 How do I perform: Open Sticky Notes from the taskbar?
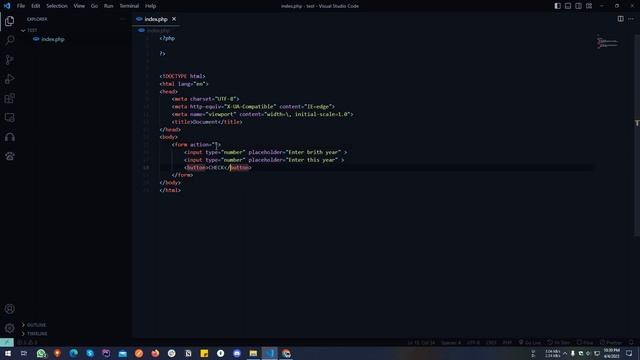tap(204, 353)
